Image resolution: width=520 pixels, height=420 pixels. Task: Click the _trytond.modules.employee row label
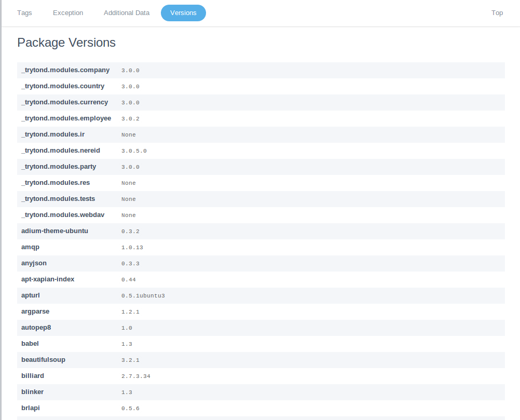[66, 118]
